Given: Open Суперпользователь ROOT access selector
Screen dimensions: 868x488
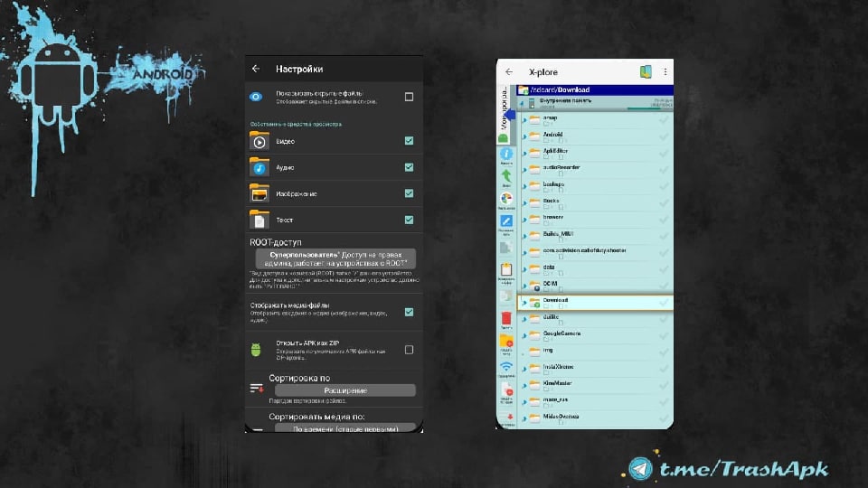Looking at the screenshot, I should [x=335, y=259].
